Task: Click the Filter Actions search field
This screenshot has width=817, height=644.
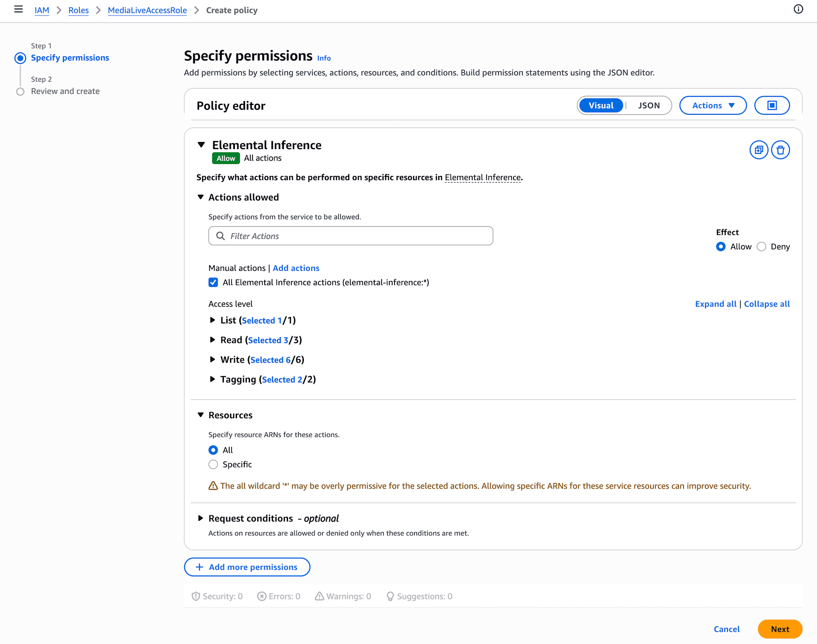Action: pyautogui.click(x=350, y=236)
